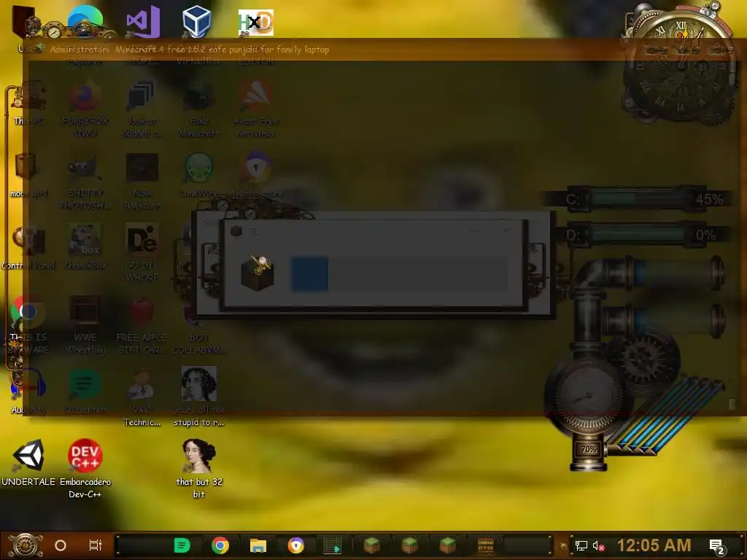Open the 'that but 32 bit' portrait icon
Screen dimensions: 747x560
click(x=199, y=456)
